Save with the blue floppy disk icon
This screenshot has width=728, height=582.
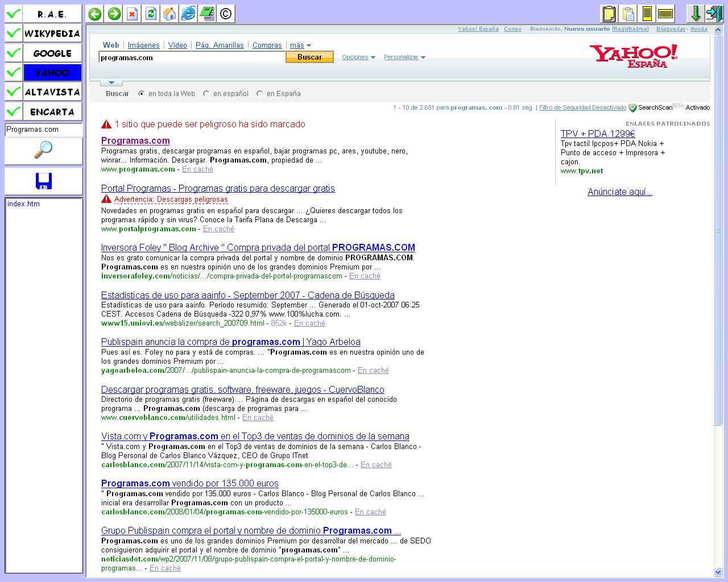tap(43, 181)
